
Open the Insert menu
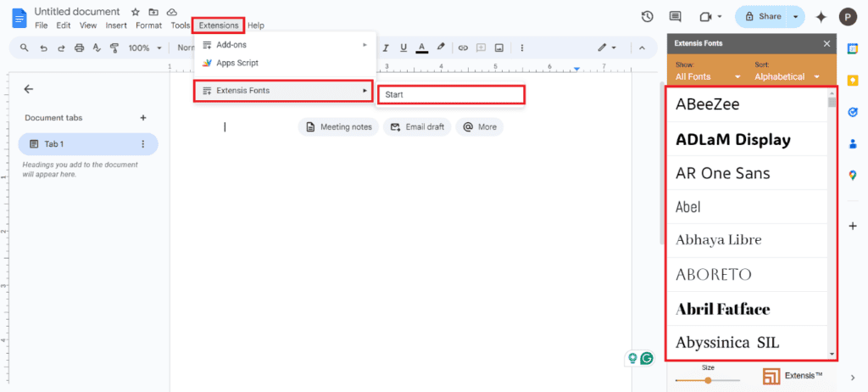(116, 25)
